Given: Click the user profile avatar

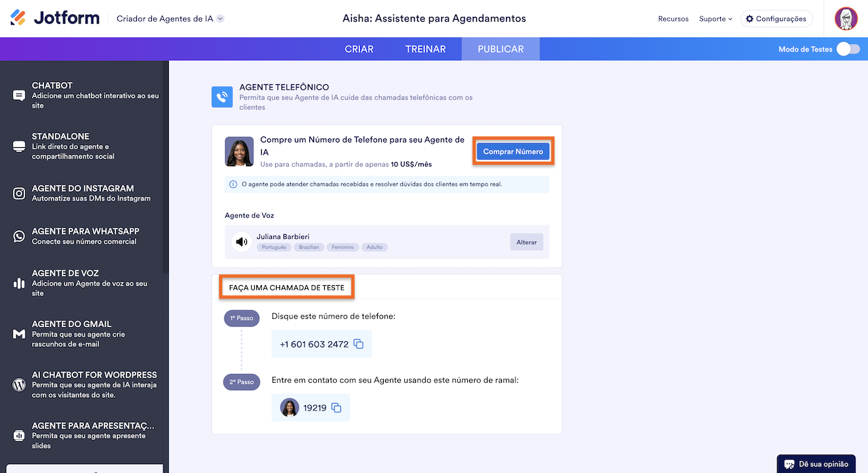Looking at the screenshot, I should click(x=846, y=18).
